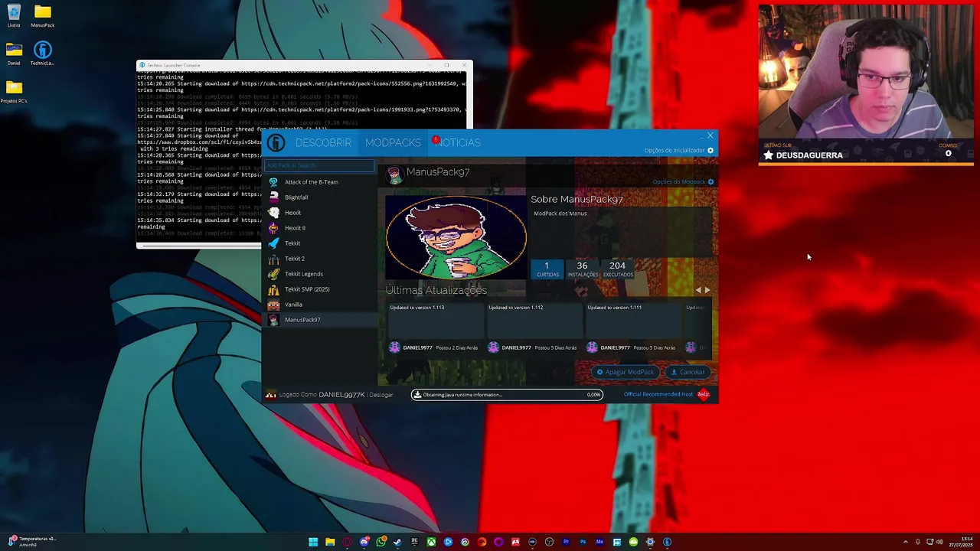Switch to the MODPACKS tab
The height and width of the screenshot is (551, 980).
(x=393, y=143)
